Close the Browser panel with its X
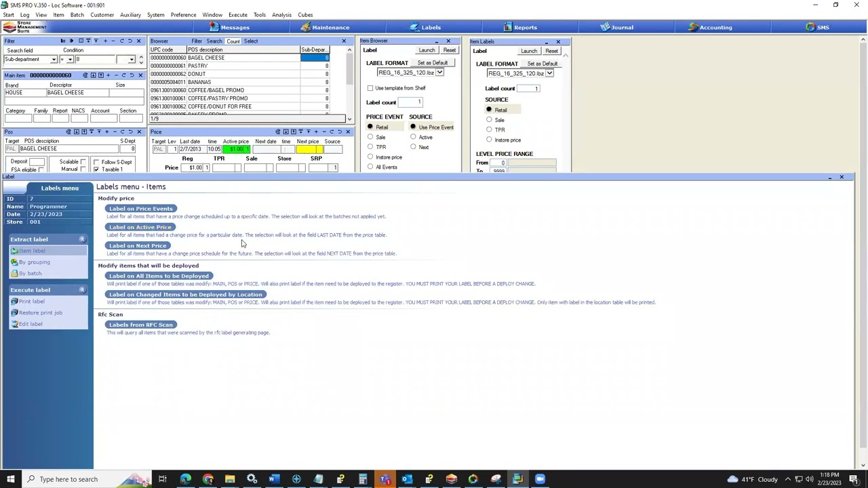 click(344, 41)
